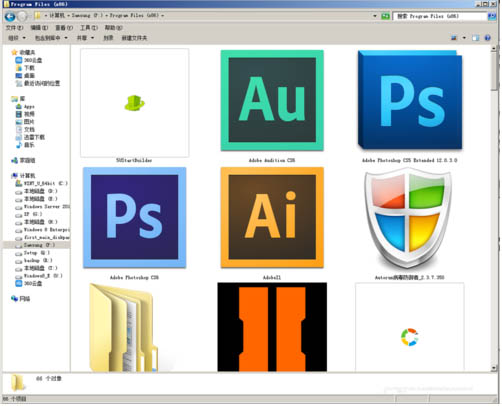Click the scrollbar down arrow
Viewport: 502px width, 406px height.
[x=494, y=368]
